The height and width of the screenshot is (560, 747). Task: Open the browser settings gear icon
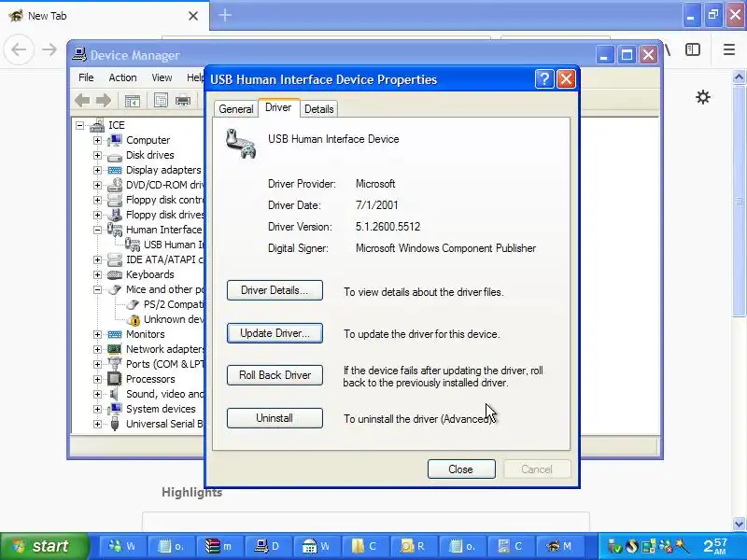tap(703, 98)
